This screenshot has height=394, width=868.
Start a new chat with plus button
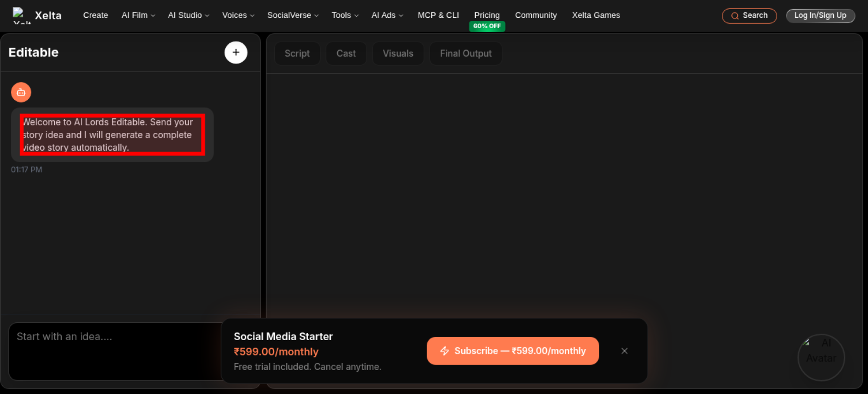(x=236, y=53)
